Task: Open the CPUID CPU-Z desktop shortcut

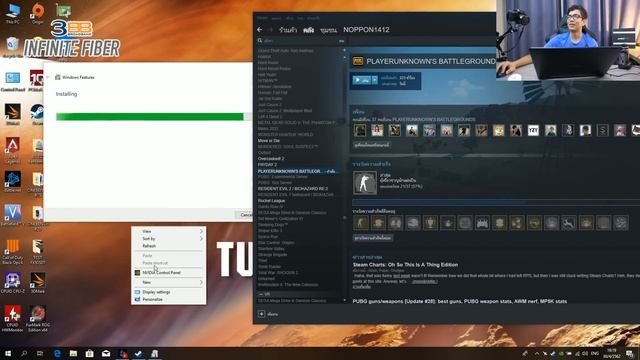Action: coord(13,283)
